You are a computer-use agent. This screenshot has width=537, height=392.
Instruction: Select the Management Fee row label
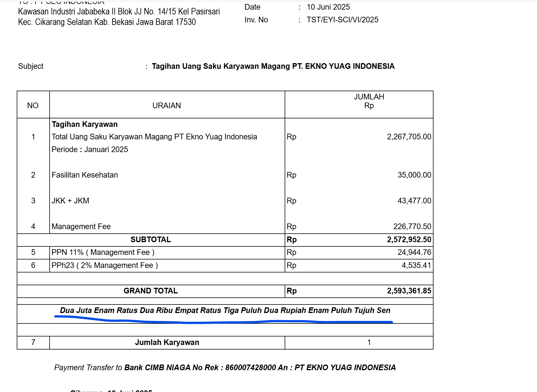point(81,227)
